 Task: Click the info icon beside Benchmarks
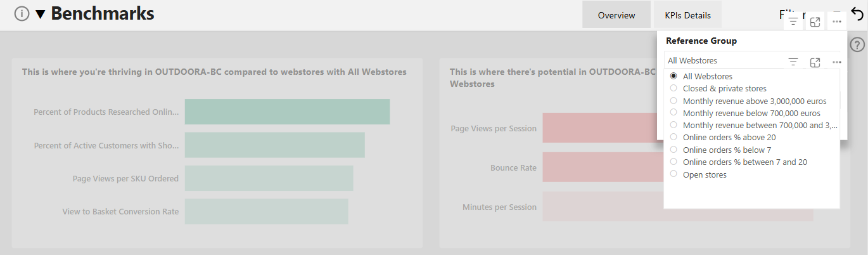click(x=22, y=13)
